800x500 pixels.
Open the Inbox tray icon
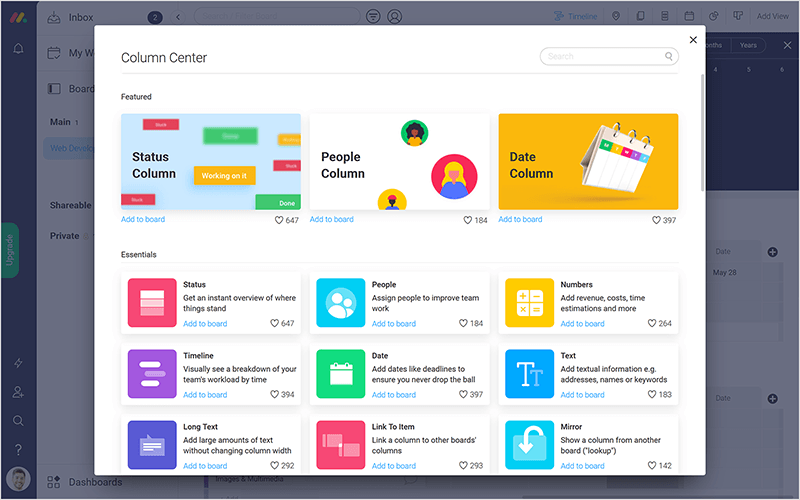(x=54, y=17)
